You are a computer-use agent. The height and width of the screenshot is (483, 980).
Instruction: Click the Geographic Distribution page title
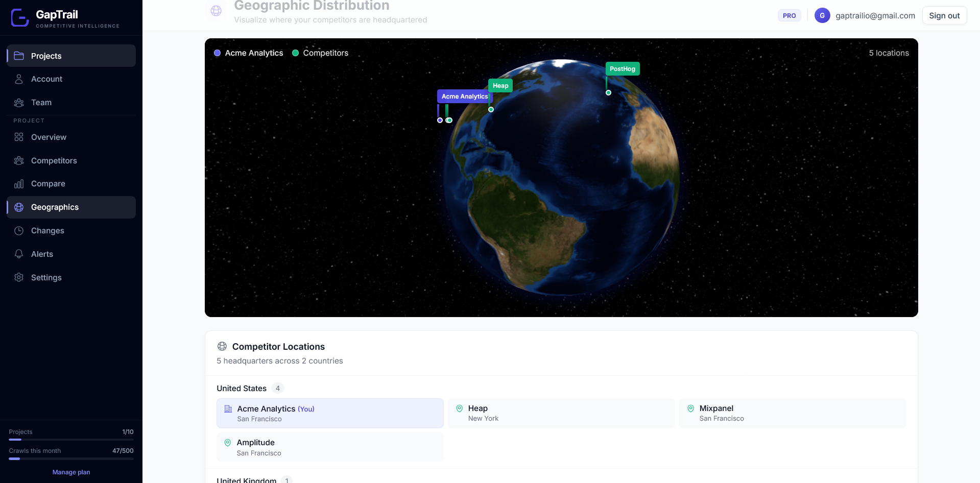click(x=312, y=6)
